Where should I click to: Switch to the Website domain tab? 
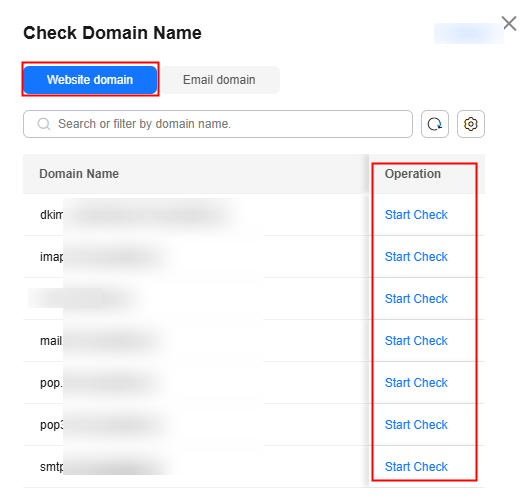pyautogui.click(x=90, y=80)
